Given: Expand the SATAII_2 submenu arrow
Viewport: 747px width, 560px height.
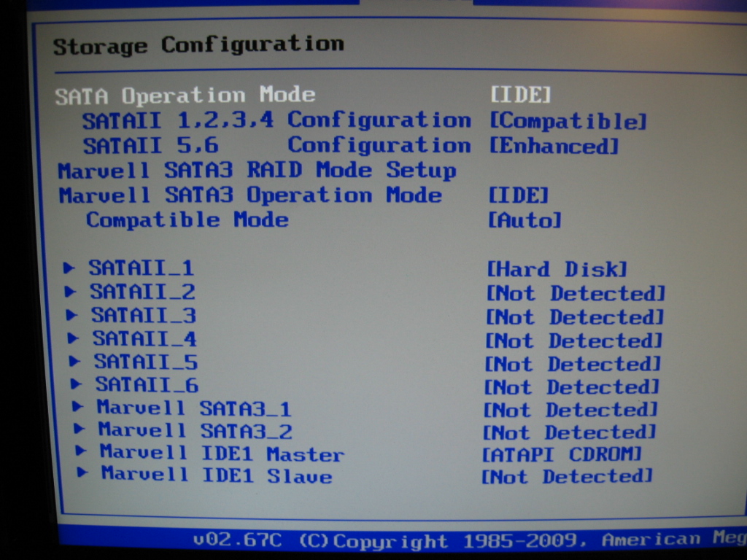Looking at the screenshot, I should [x=70, y=292].
